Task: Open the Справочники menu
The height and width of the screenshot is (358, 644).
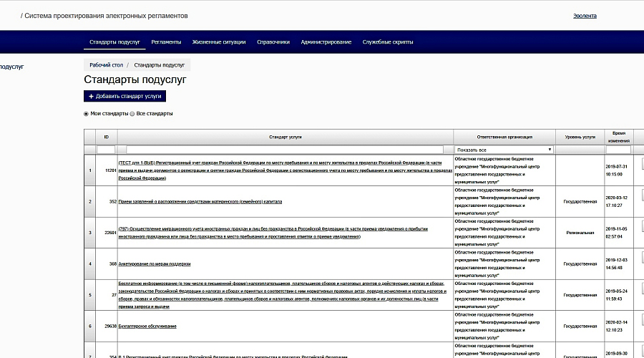Action: pos(273,42)
